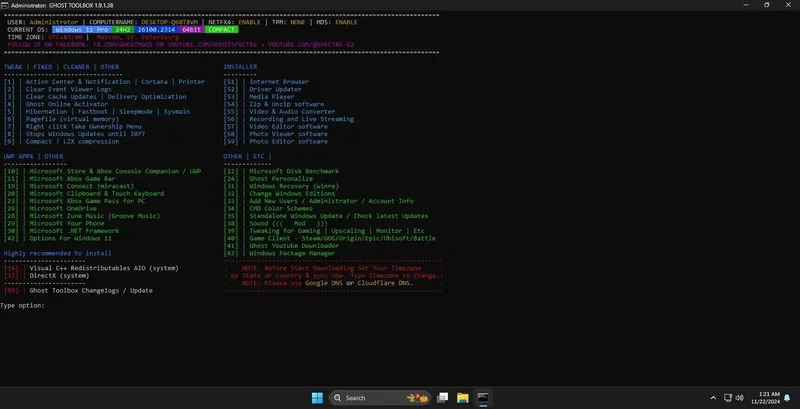Open the clock showing 1:21 AM
800x409 pixels.
[x=766, y=398]
